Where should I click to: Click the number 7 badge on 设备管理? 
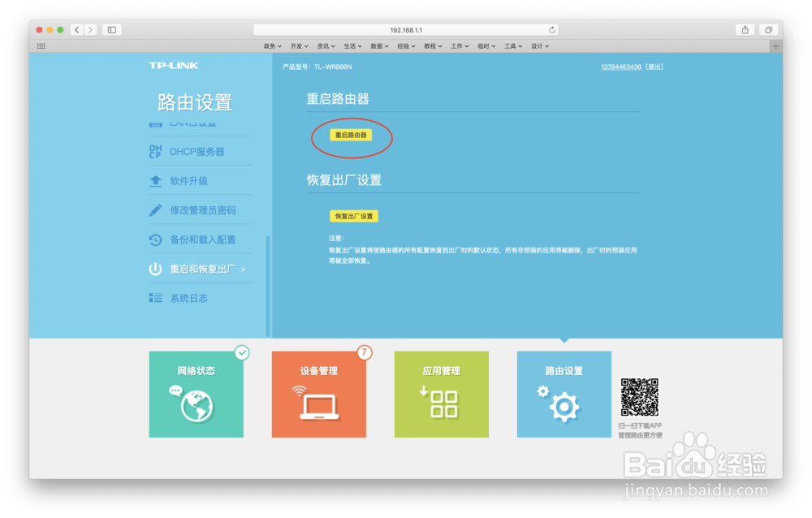[365, 352]
